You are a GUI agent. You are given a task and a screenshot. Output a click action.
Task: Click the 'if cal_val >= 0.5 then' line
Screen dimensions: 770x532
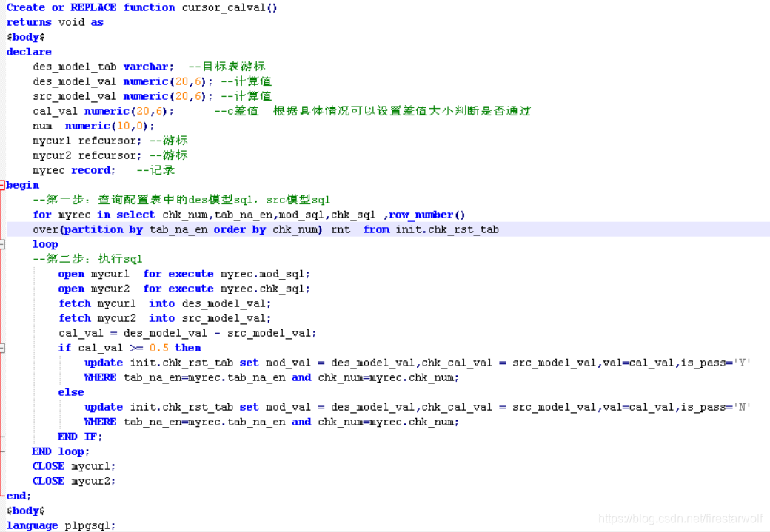(x=130, y=348)
